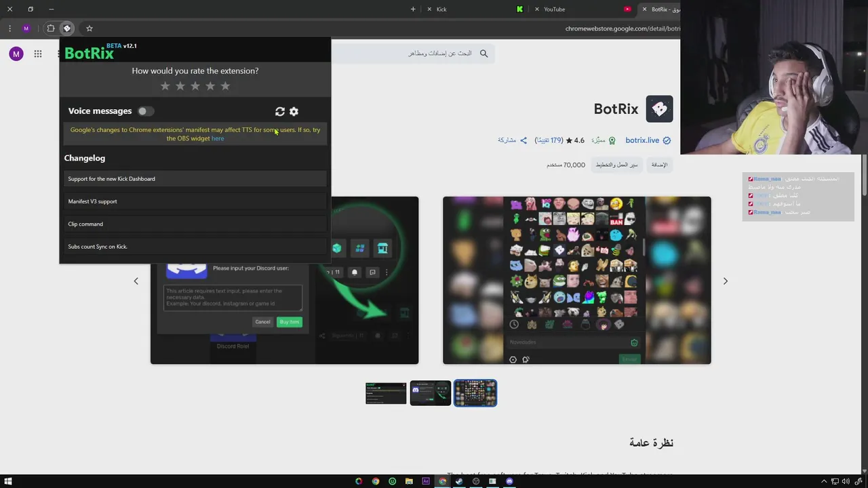Go to the next screenshot with the arrow

[725, 281]
